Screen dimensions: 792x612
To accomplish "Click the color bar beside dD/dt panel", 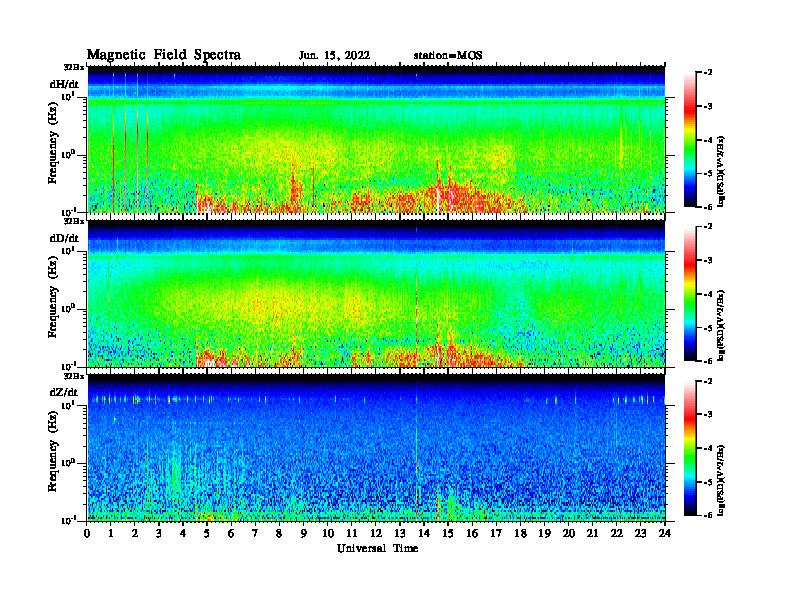I will pos(690,293).
